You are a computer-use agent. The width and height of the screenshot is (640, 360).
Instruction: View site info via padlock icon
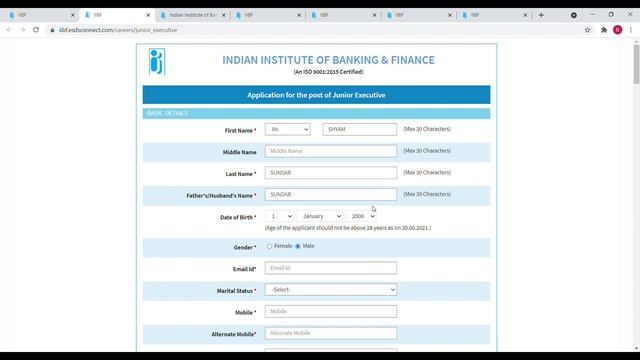click(x=52, y=30)
